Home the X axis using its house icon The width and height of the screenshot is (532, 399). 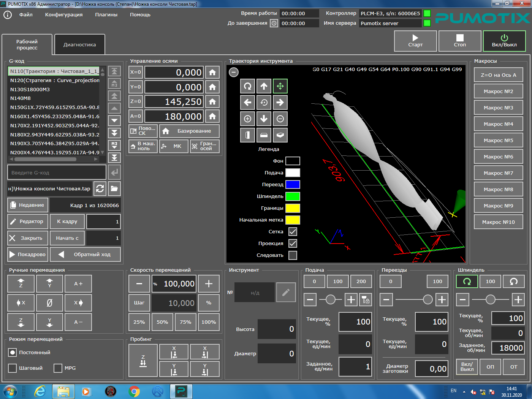[x=212, y=72]
